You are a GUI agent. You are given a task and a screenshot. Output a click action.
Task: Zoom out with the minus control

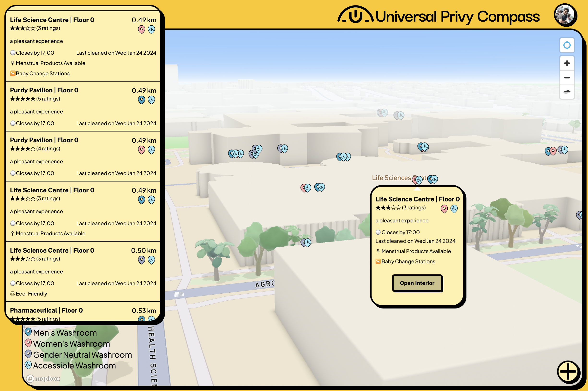(x=567, y=77)
